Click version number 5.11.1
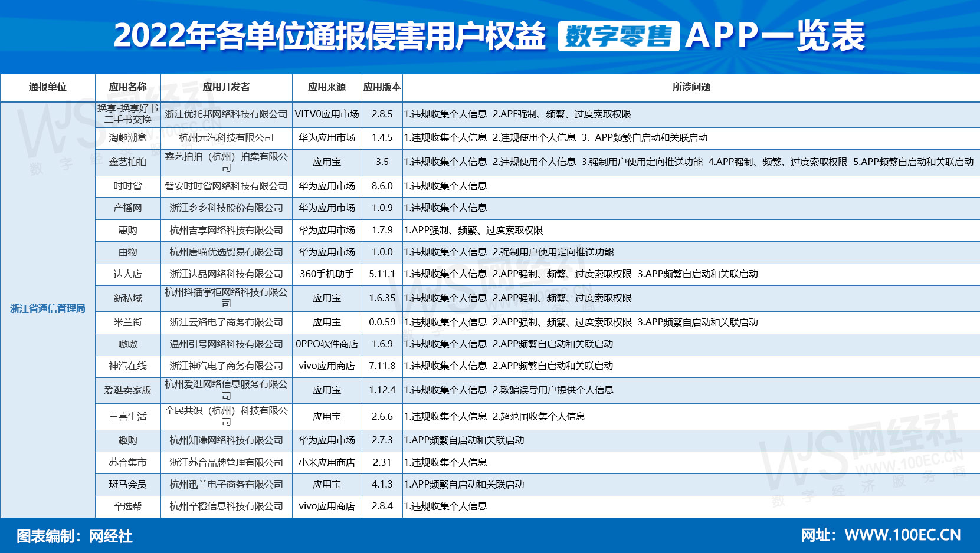980x553 pixels. [382, 274]
